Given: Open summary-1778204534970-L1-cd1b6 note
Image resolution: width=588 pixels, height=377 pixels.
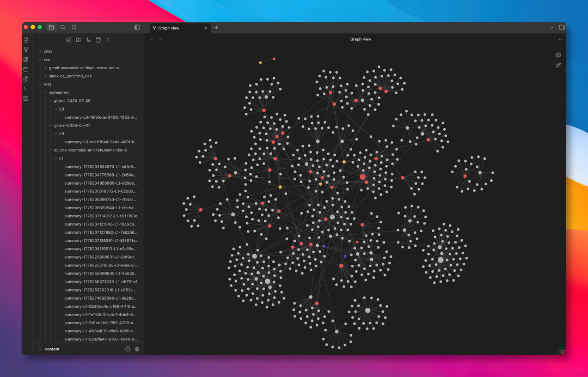Looking at the screenshot, I should point(101,167).
